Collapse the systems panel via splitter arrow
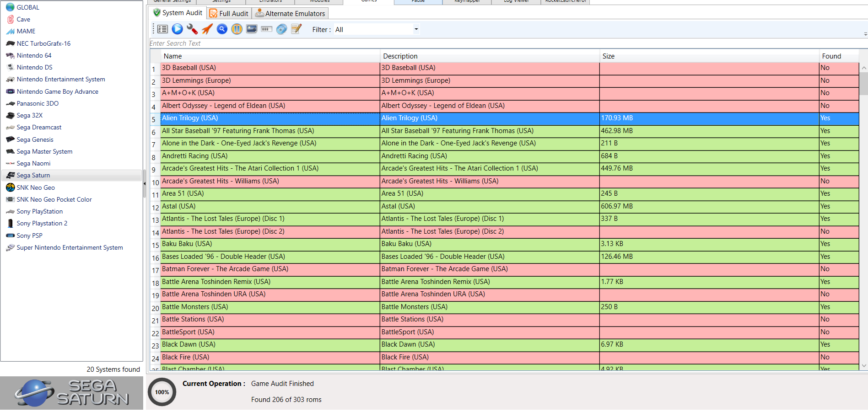 pos(145,183)
